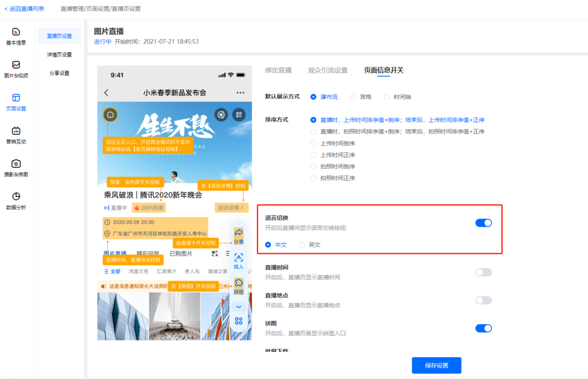588x379 pixels.
Task: Open 基本信息 in the left sidebar
Action: (x=16, y=36)
